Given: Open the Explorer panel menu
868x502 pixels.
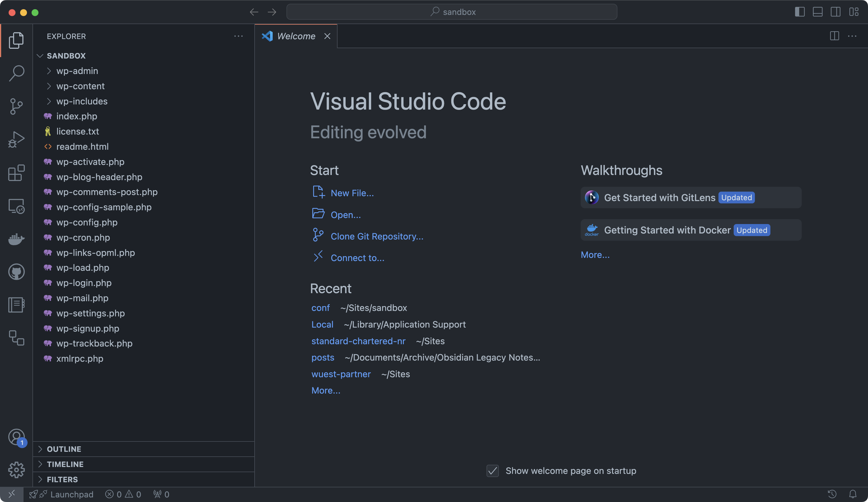Looking at the screenshot, I should coord(239,36).
